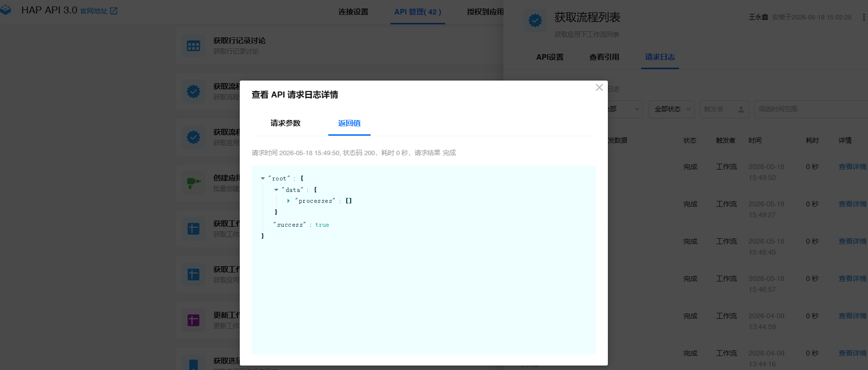Screen dimensions: 868x370
Task: Click the 触发者 filter field
Action: coord(724,109)
